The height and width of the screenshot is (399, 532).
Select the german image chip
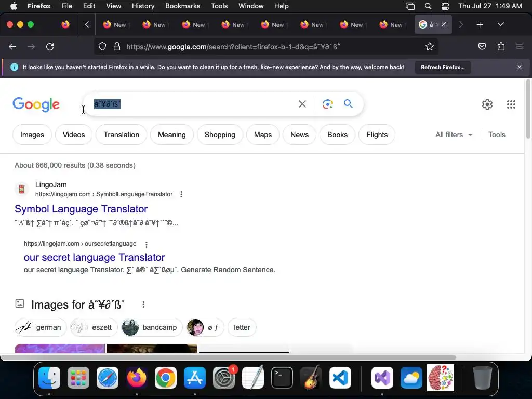click(x=41, y=327)
